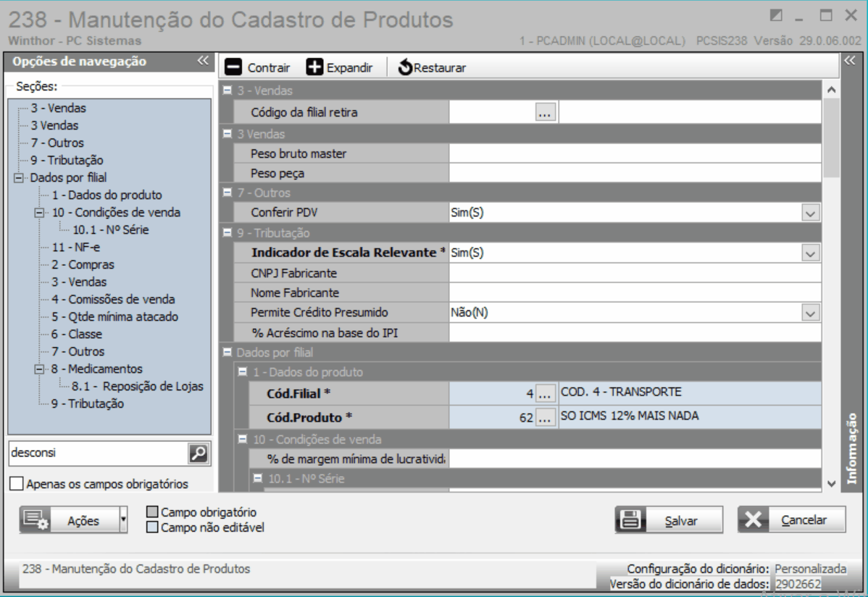Select 8.1 - Reposição de Lojas tree item
Viewport: 868px width, 597px height.
[x=137, y=386]
